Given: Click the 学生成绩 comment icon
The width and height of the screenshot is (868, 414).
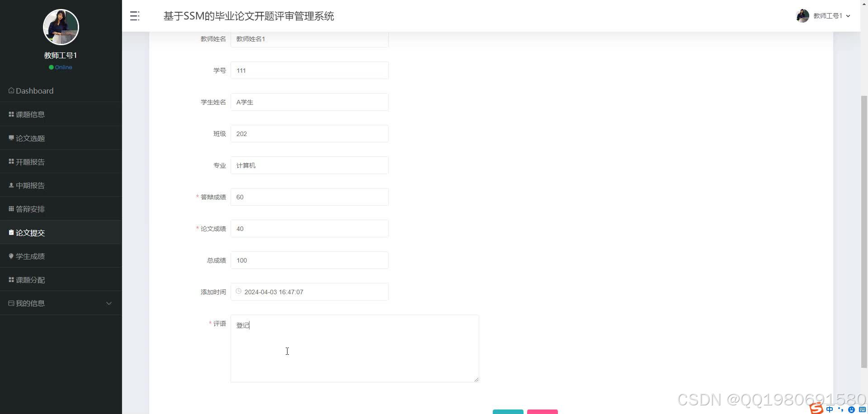Looking at the screenshot, I should click(11, 256).
